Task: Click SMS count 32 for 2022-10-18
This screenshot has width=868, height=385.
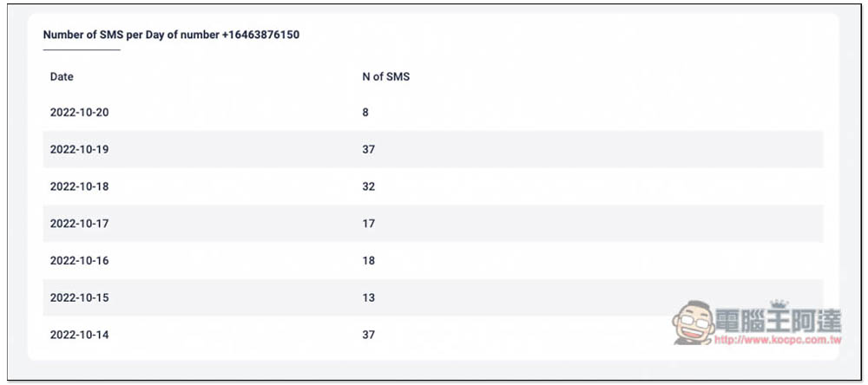Action: pos(368,186)
